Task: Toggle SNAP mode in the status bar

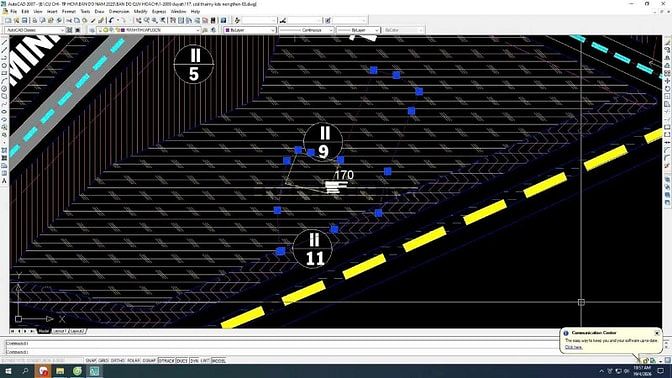Action: coord(91,361)
